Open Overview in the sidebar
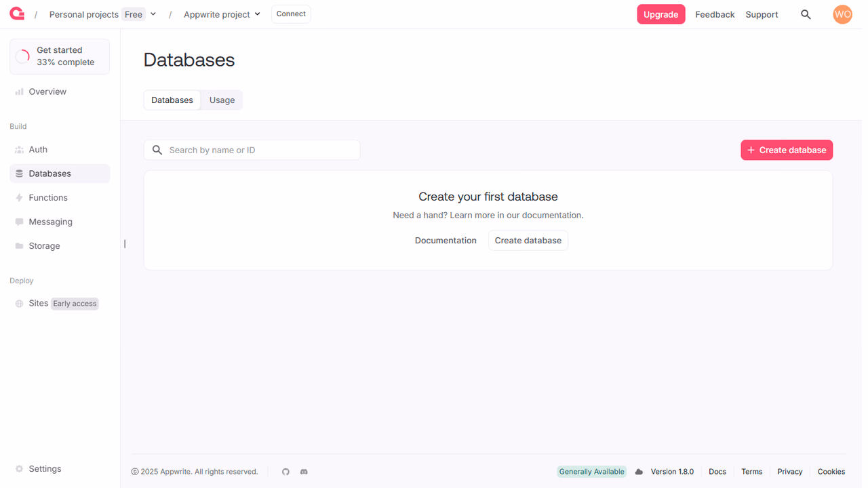 point(60,91)
